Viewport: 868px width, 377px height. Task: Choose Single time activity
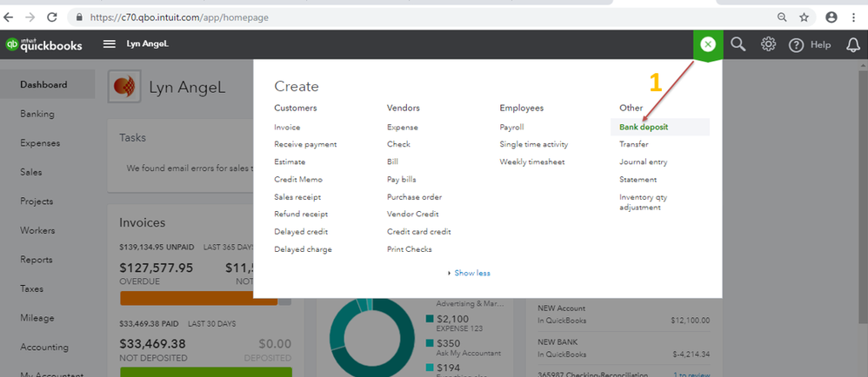point(534,144)
